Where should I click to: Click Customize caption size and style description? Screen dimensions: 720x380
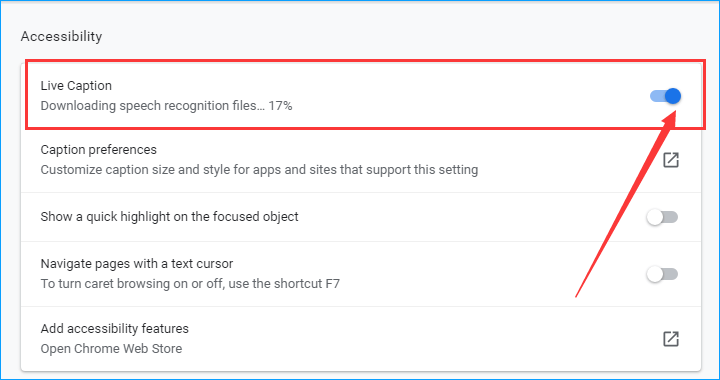click(x=259, y=170)
